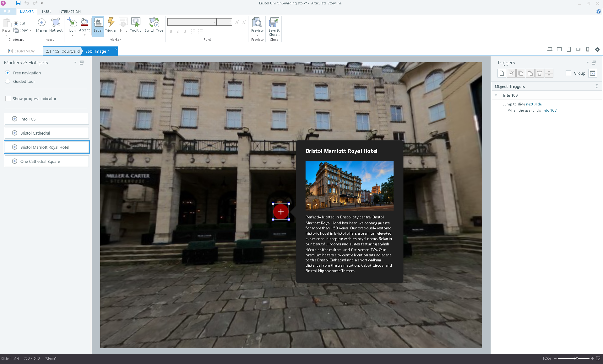The image size is (603, 364).
Task: Open the Trigger wizard icon
Action: click(111, 25)
